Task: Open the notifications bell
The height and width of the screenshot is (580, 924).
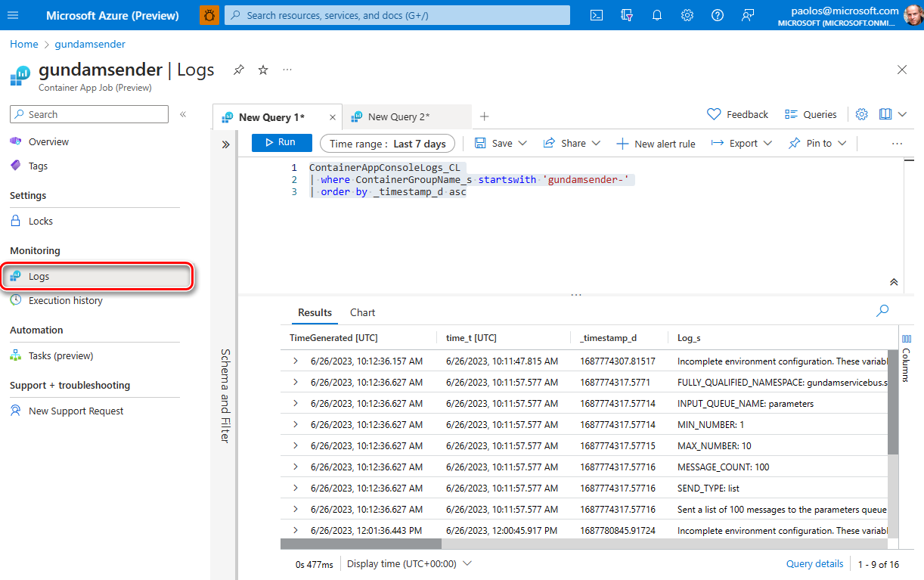Action: coord(657,15)
